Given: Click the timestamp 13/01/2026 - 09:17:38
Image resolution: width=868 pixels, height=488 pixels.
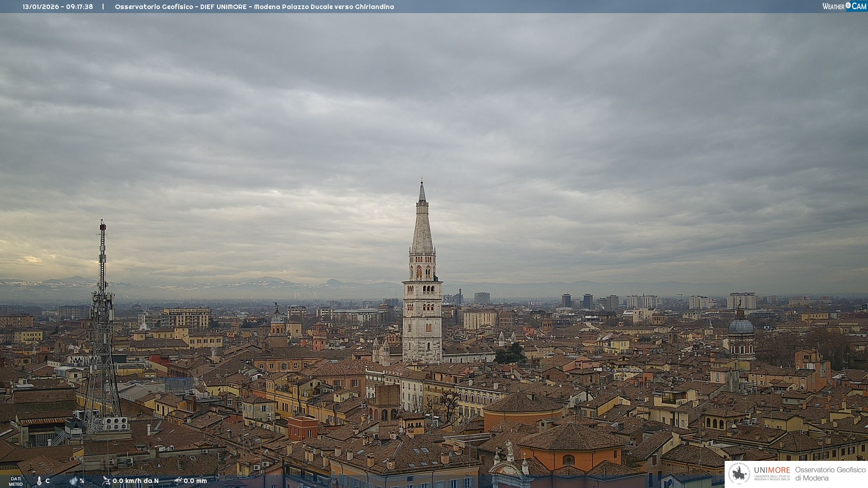Looking at the screenshot, I should [x=58, y=7].
